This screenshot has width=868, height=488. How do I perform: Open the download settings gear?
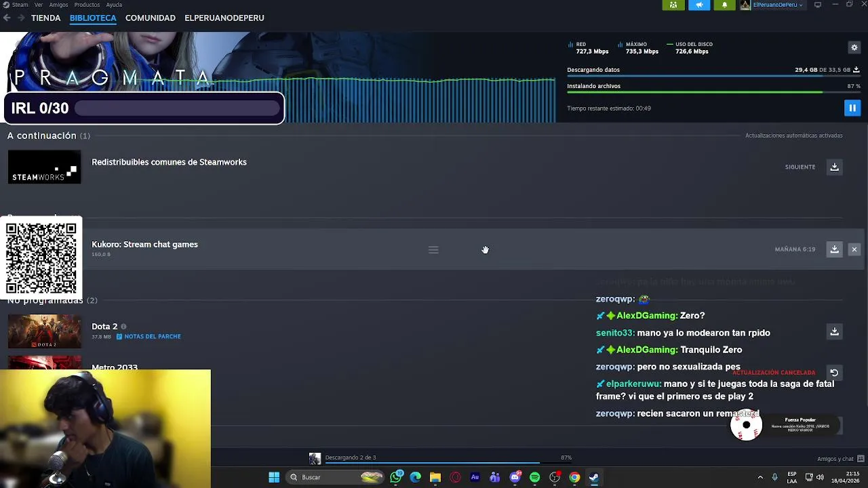pyautogui.click(x=854, y=47)
